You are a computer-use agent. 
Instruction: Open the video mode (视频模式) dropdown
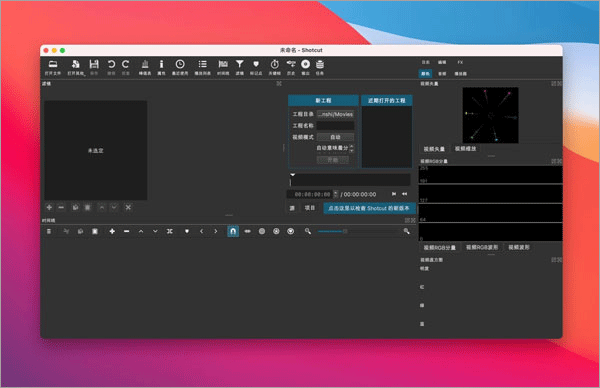[335, 137]
